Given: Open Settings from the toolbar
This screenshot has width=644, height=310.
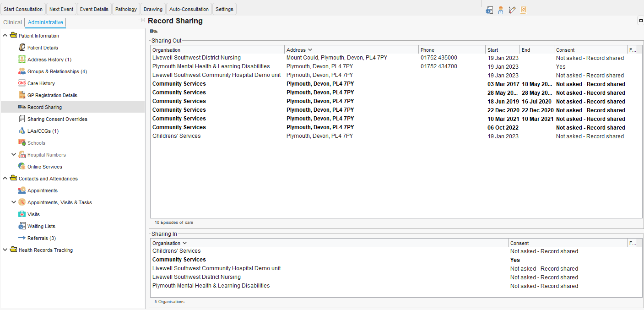Looking at the screenshot, I should pyautogui.click(x=224, y=9).
